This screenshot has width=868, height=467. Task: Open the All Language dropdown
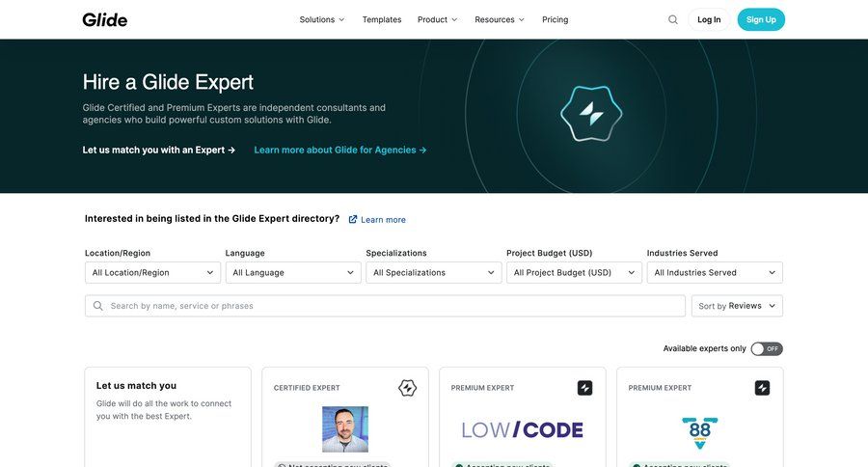[x=293, y=272]
